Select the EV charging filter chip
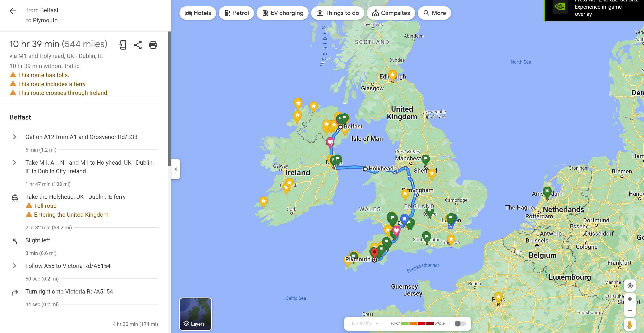 click(283, 13)
